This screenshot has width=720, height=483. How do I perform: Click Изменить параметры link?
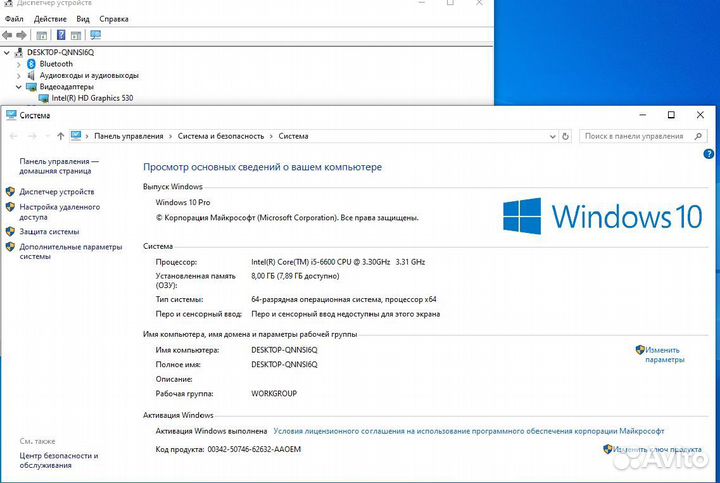[x=664, y=355]
